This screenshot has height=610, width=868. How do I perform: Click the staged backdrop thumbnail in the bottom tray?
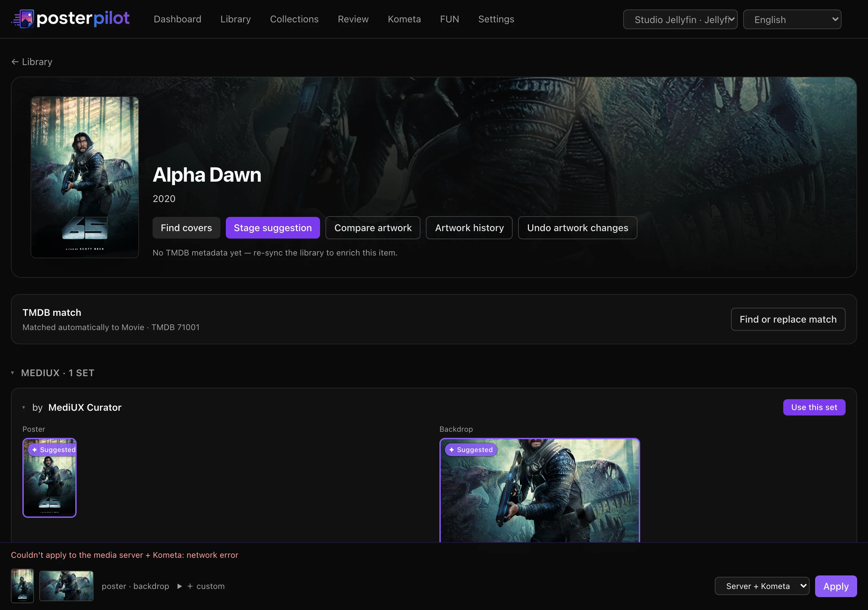point(66,586)
